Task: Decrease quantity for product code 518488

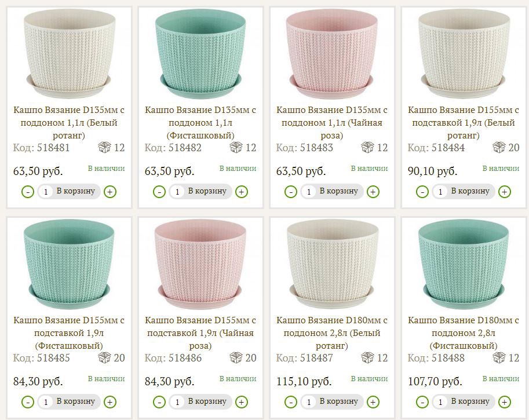Action: point(423,402)
